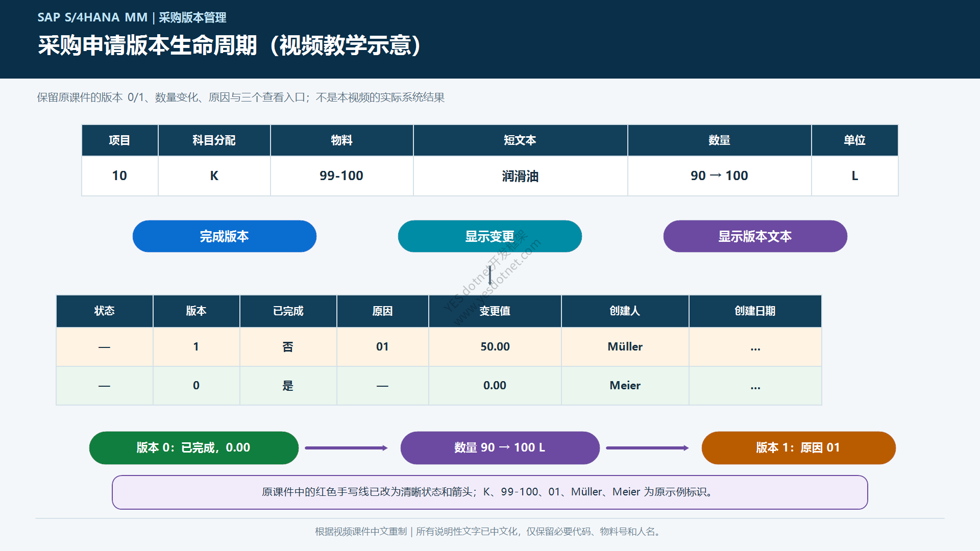Select quantity cell 90 → 100
Screen dimensions: 980x551
pyautogui.click(x=720, y=176)
